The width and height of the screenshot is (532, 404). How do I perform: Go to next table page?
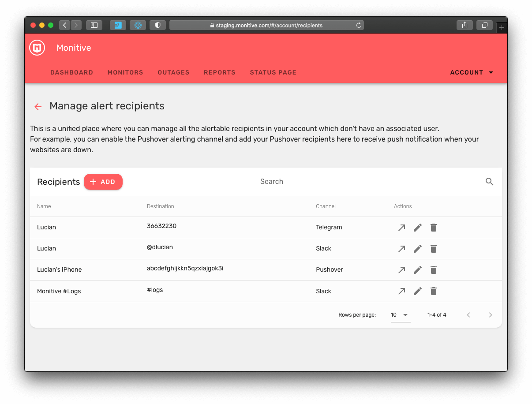[x=491, y=315]
